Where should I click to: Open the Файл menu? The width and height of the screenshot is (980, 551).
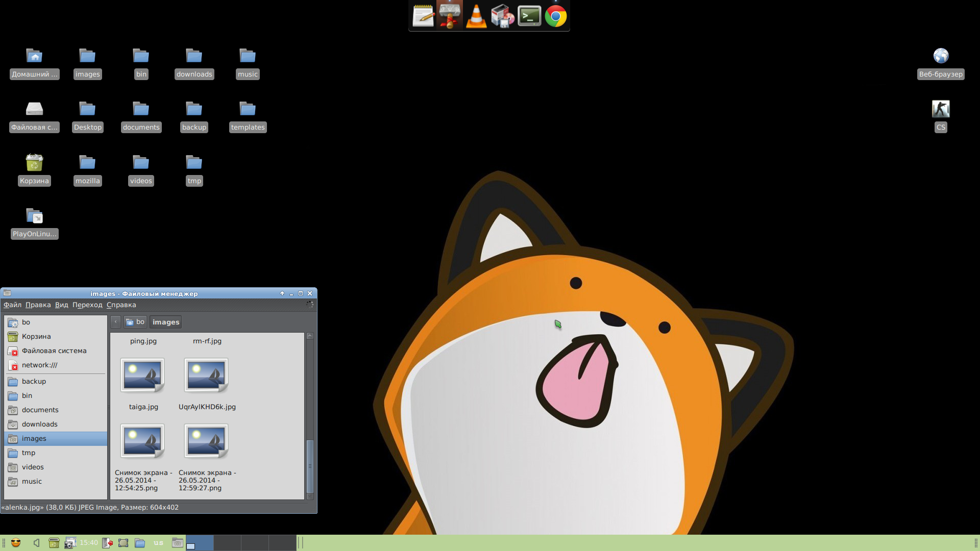(12, 305)
